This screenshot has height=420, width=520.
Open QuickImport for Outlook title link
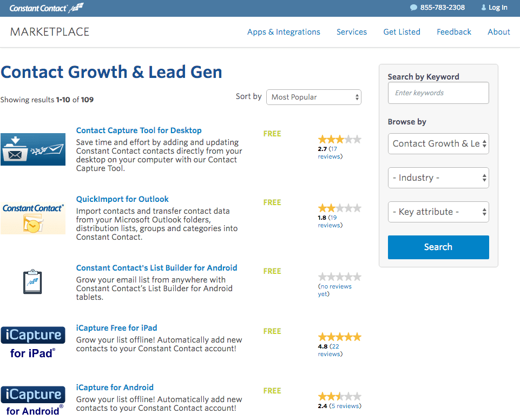(122, 199)
